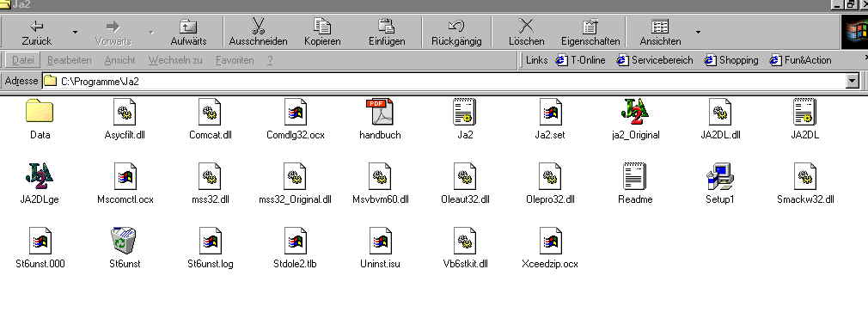Open the T-Online link
Screen dimensions: 868x312
[580, 60]
